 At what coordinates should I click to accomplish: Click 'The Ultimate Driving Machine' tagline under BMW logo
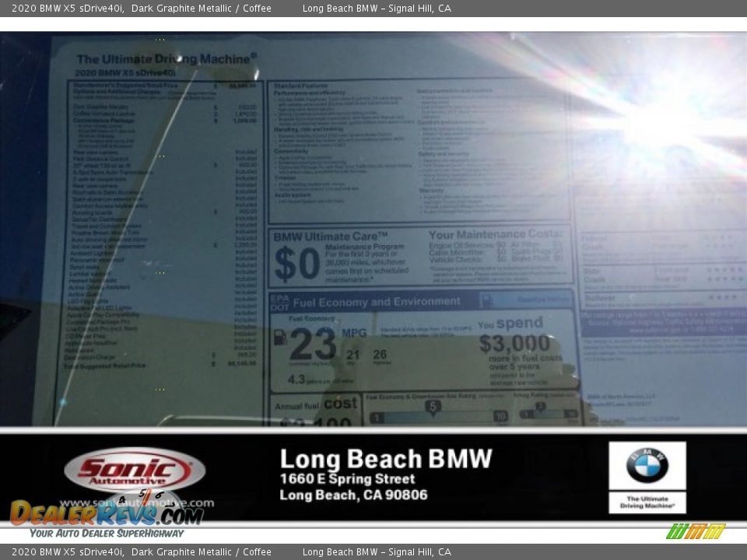tap(647, 502)
